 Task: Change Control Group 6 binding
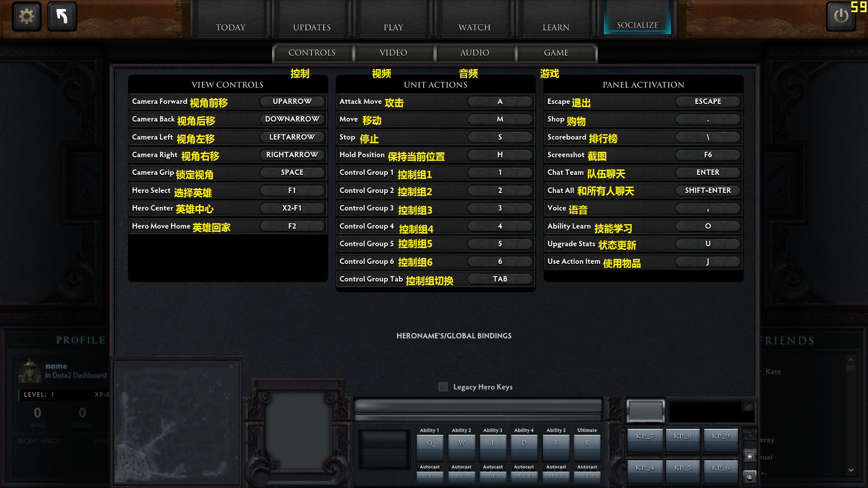click(x=500, y=262)
